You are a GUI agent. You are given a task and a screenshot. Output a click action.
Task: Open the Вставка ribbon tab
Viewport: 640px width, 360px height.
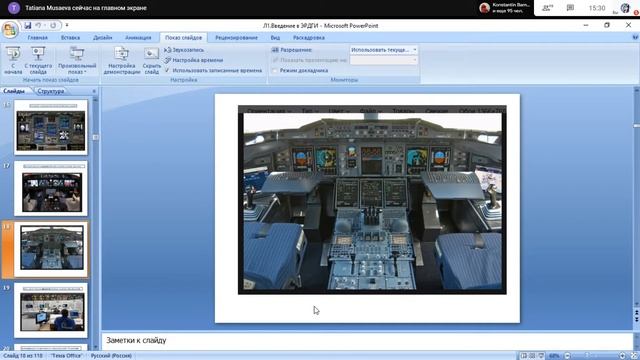click(70, 38)
